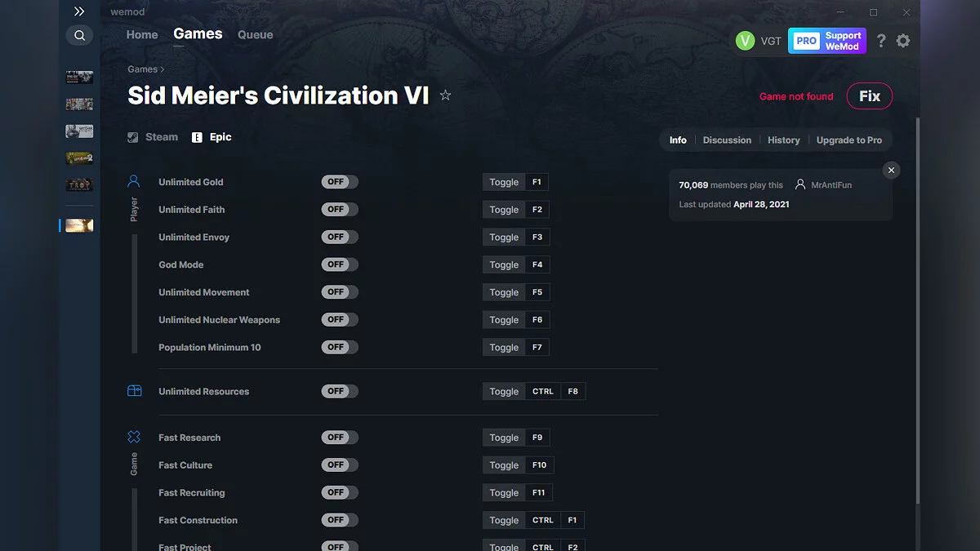
Task: Switch platform by clicking the Steam icon
Action: pyautogui.click(x=132, y=137)
